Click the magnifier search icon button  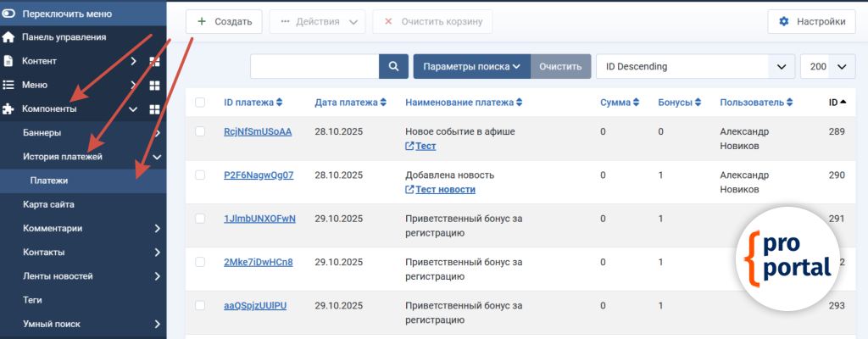coord(392,66)
